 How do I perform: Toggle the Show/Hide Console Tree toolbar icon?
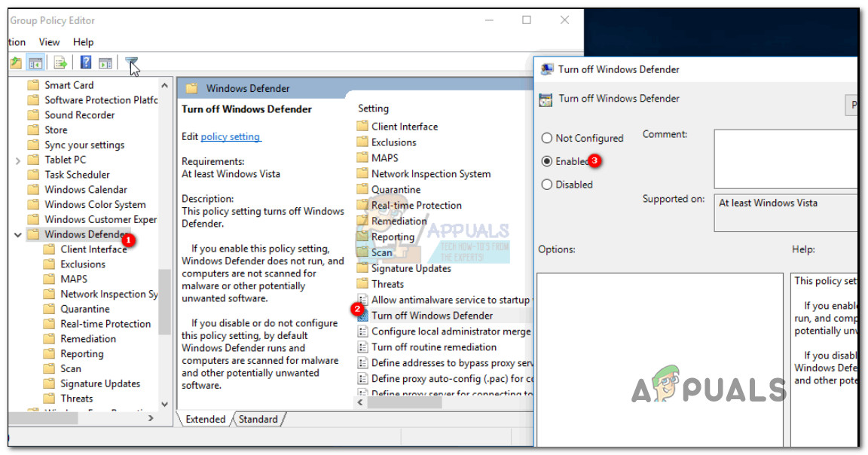tap(35, 63)
